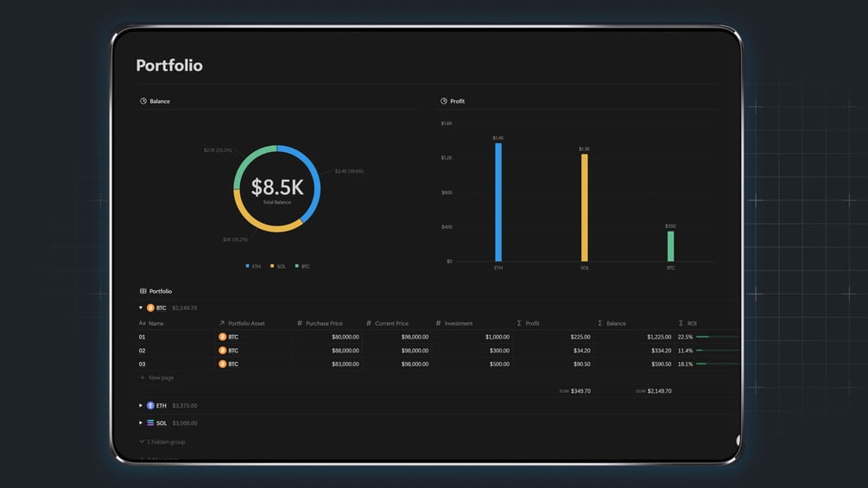Viewport: 868px width, 488px height.
Task: Click the BTC asset icon in row 02
Action: pyautogui.click(x=223, y=350)
